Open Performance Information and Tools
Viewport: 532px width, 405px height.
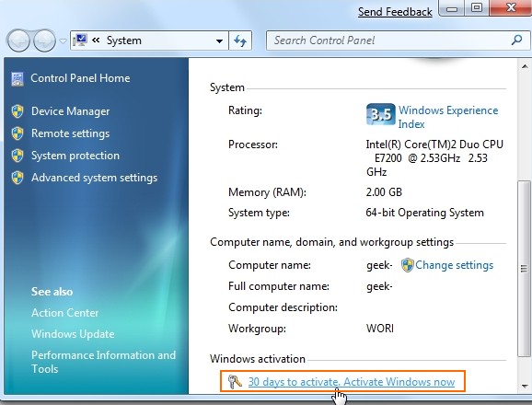click(x=103, y=362)
